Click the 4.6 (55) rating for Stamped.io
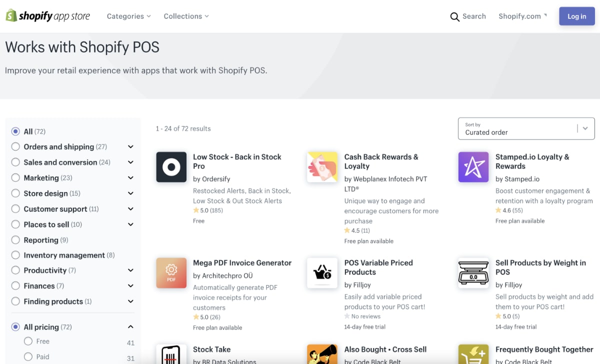The image size is (600, 364). [x=509, y=210]
